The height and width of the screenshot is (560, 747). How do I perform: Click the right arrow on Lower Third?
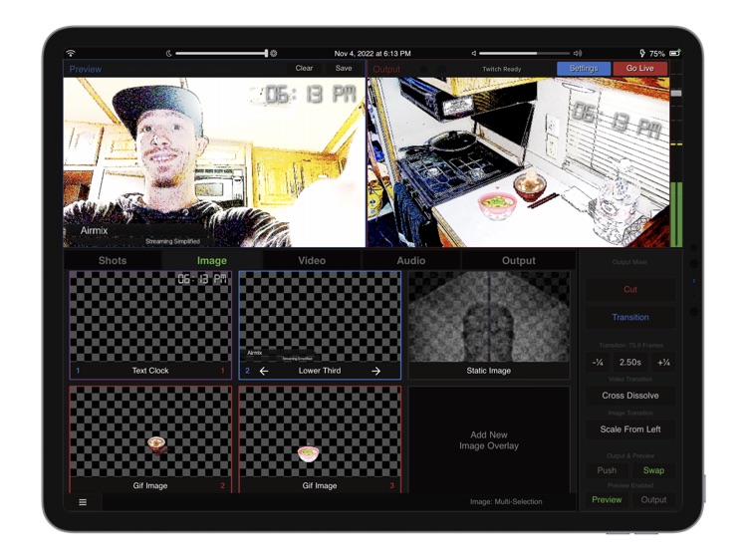[375, 371]
